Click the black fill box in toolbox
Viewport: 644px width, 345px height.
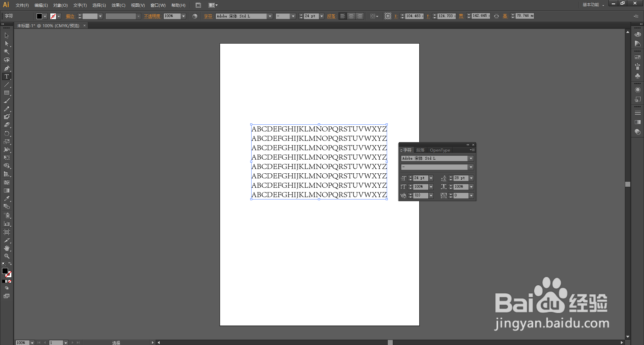click(x=5, y=271)
